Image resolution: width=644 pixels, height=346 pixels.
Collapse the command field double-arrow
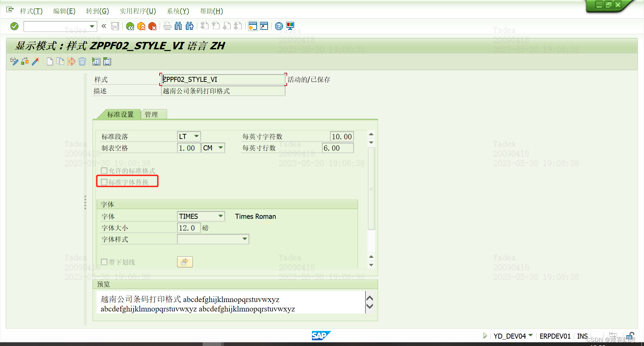coord(104,26)
